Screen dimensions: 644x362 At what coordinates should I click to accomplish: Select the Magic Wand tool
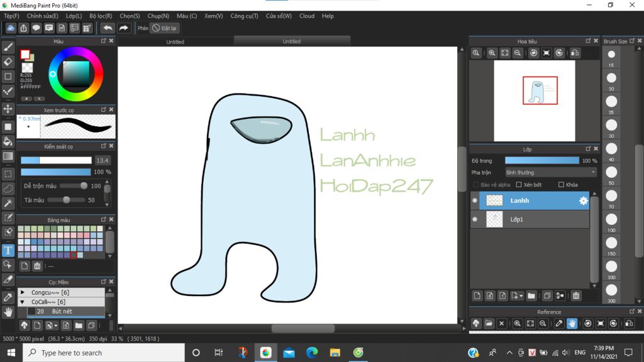[8, 203]
